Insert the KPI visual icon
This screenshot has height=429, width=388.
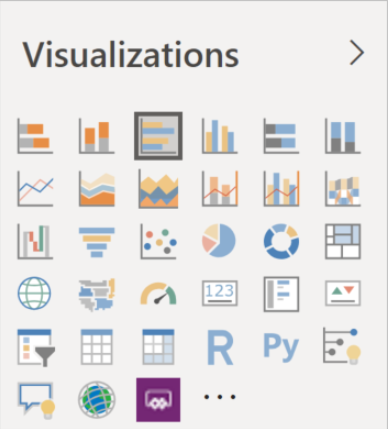coord(343,293)
